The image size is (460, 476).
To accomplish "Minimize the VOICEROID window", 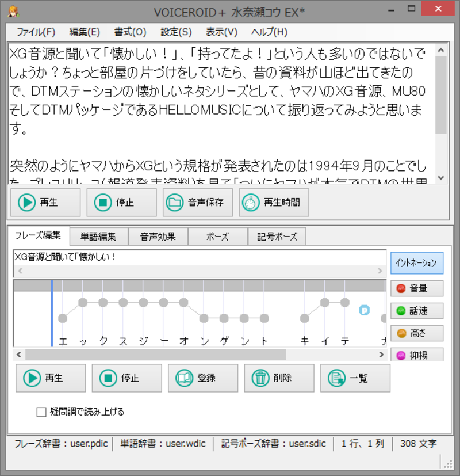I will click(x=392, y=10).
